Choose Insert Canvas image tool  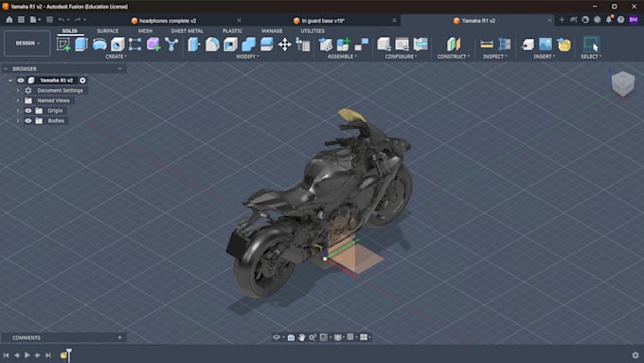546,45
